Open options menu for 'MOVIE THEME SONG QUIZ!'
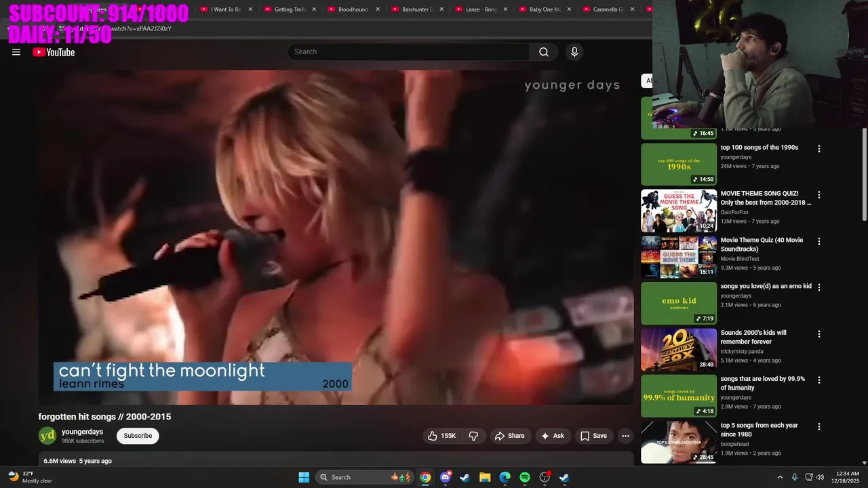The height and width of the screenshot is (488, 868). pyautogui.click(x=819, y=195)
